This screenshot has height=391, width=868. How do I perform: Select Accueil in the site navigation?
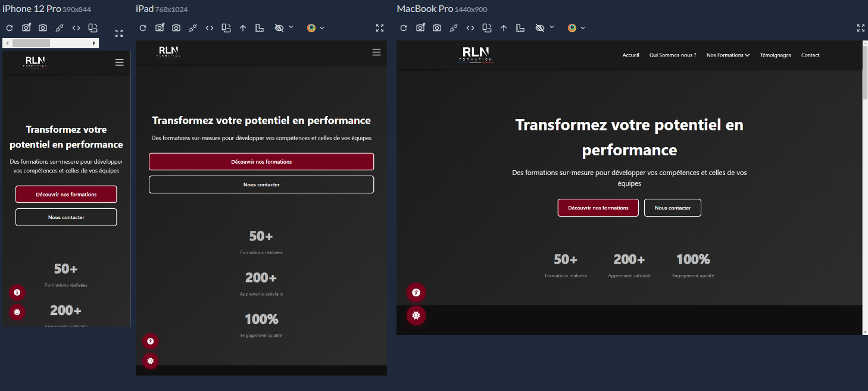pyautogui.click(x=630, y=55)
